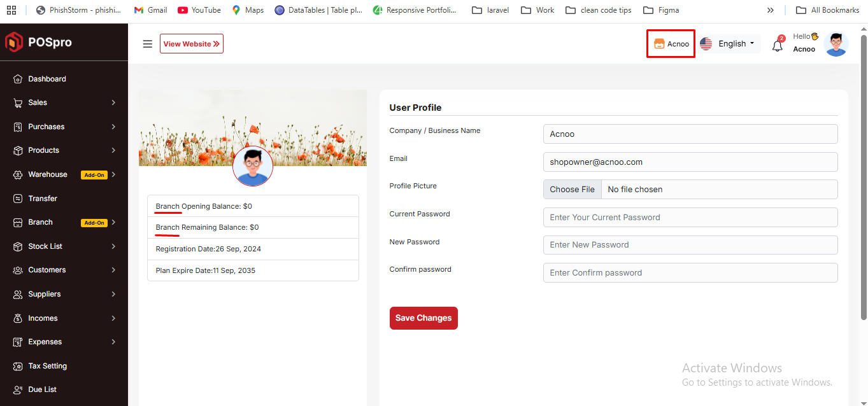
Task: Open the YouTube bookmark
Action: 199,10
